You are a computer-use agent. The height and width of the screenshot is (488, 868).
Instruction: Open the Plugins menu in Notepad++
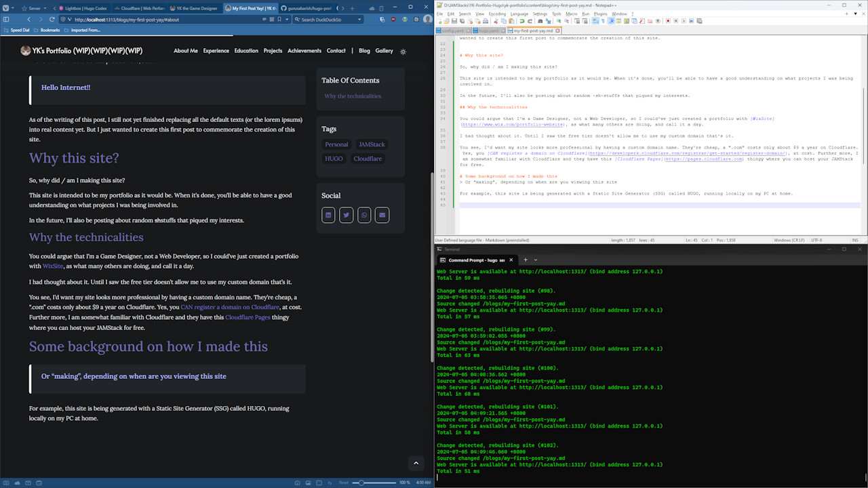601,14
